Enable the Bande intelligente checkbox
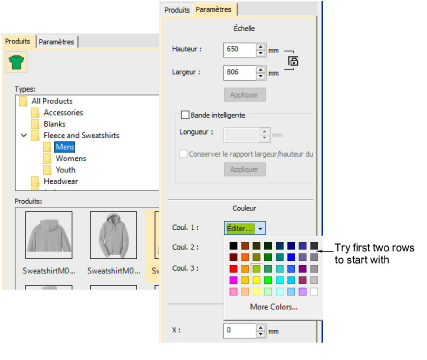This screenshot has height=360, width=427. pos(185,115)
